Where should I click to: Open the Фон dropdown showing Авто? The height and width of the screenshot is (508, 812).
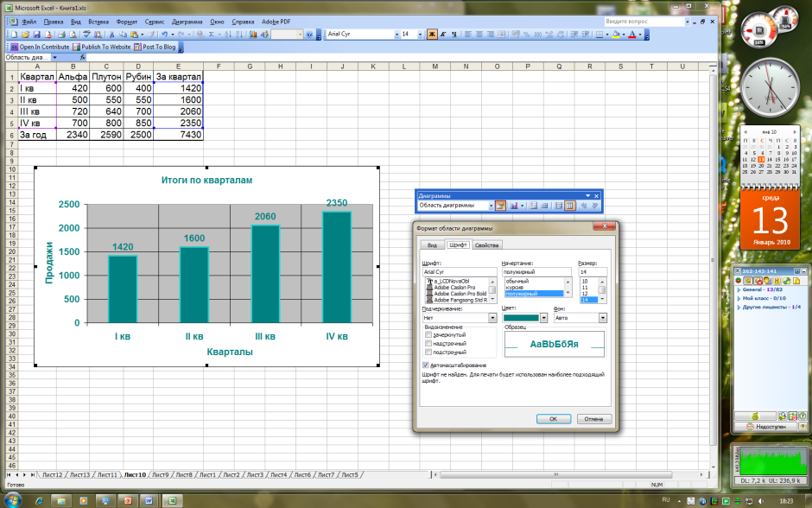point(603,318)
